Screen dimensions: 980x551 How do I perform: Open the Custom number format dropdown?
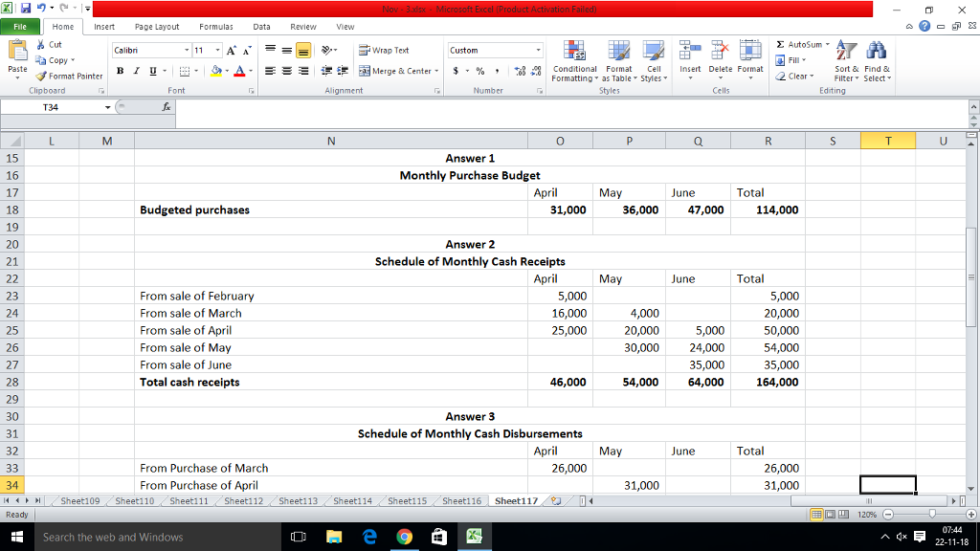[494, 49]
